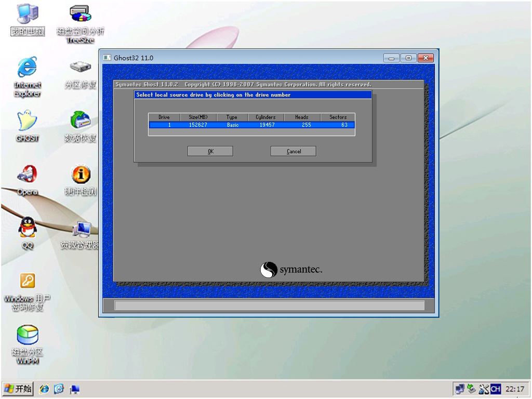Screen dimensions: 532x399
Task: Click the Cylinders column header
Action: [265, 117]
